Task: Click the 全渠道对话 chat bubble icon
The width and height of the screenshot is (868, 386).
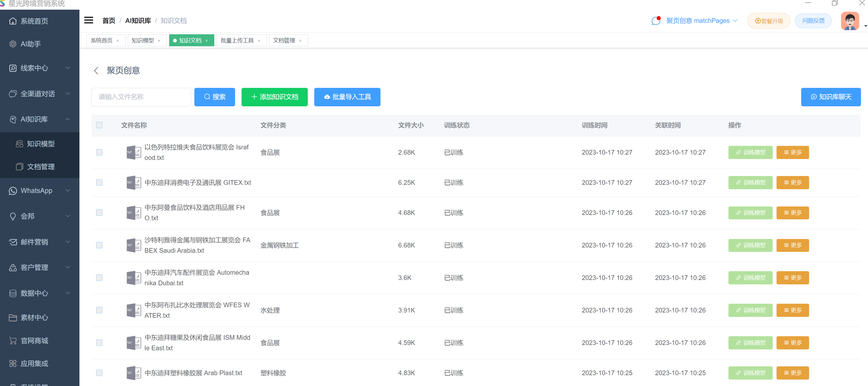Action: (13, 93)
